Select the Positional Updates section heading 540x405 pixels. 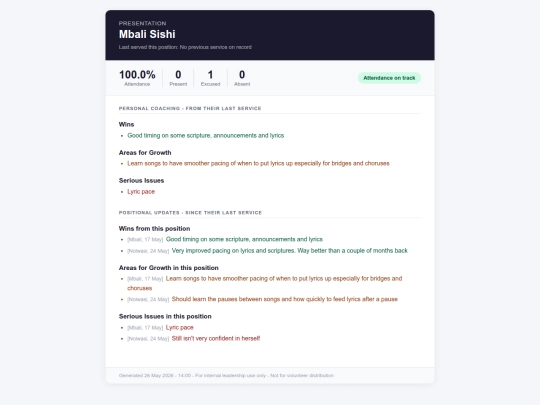point(190,212)
